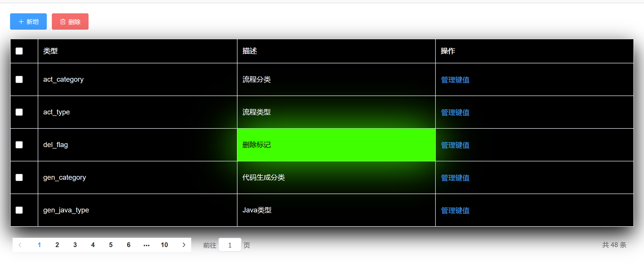Check the del_flag row checkbox
Screen dimensions: 644x278
(x=19, y=145)
